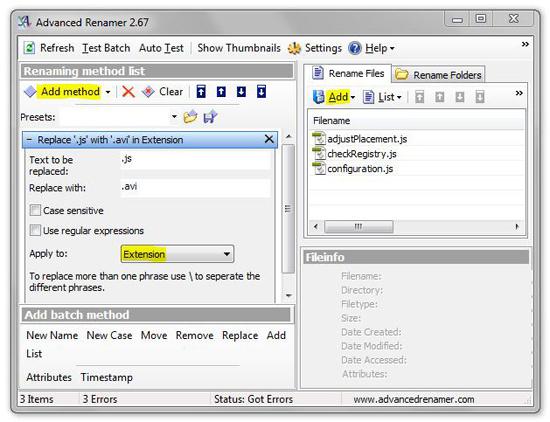This screenshot has width=550, height=422.
Task: Click the Add method button
Action: point(70,92)
